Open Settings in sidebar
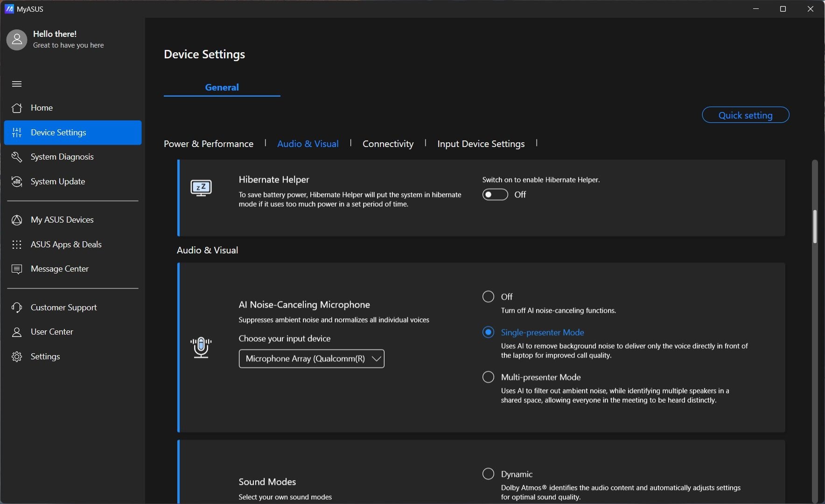The image size is (825, 504). [73, 357]
